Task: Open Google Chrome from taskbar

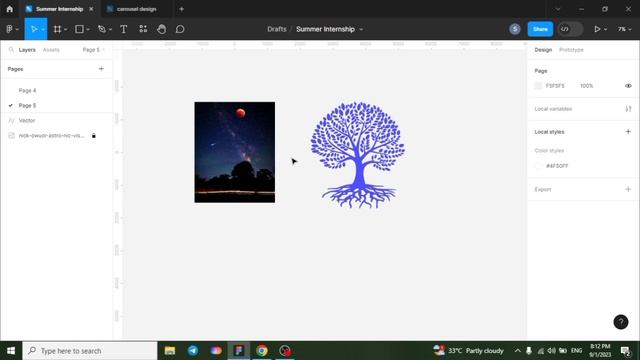Action: point(262,351)
